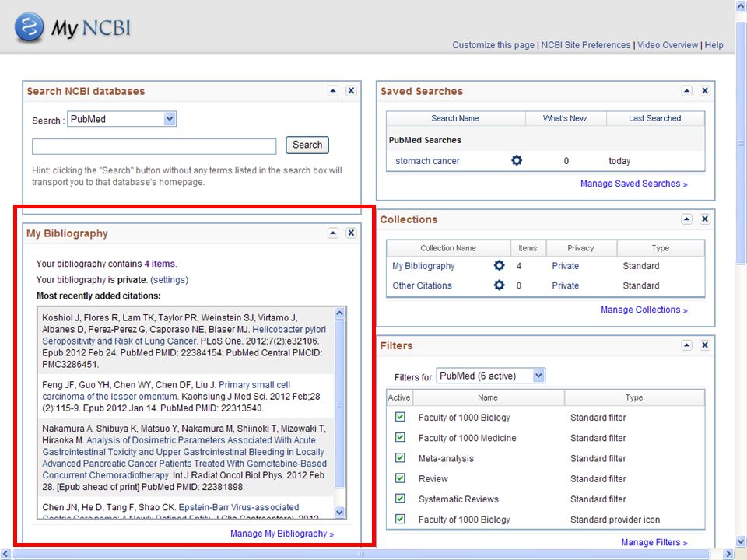Click the Search button

(307, 145)
